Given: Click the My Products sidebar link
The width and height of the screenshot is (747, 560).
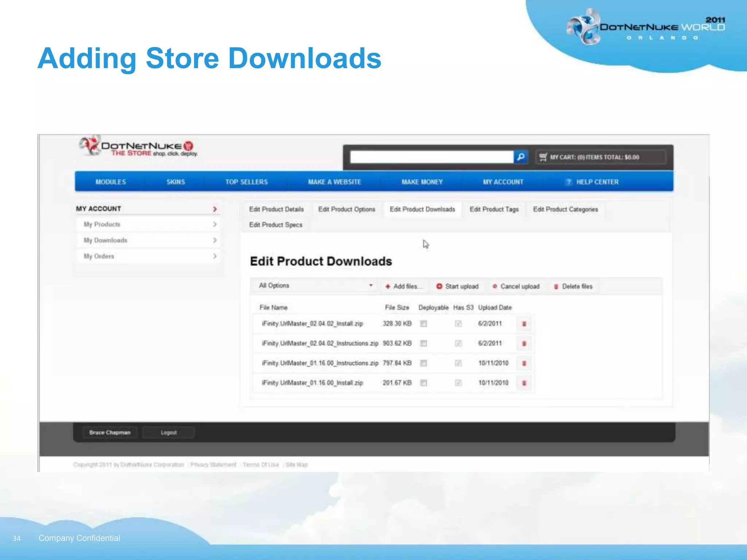Looking at the screenshot, I should [x=102, y=224].
